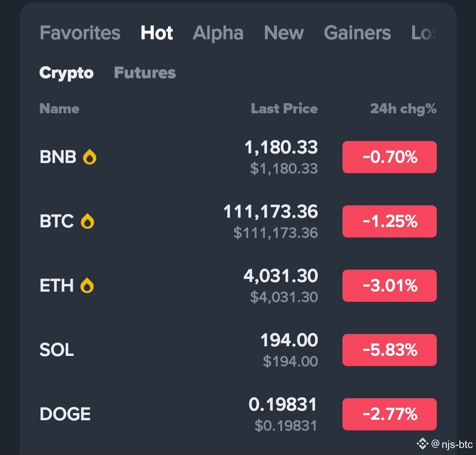The image size is (476, 455).
Task: Switch to the New tab
Action: [x=284, y=33]
